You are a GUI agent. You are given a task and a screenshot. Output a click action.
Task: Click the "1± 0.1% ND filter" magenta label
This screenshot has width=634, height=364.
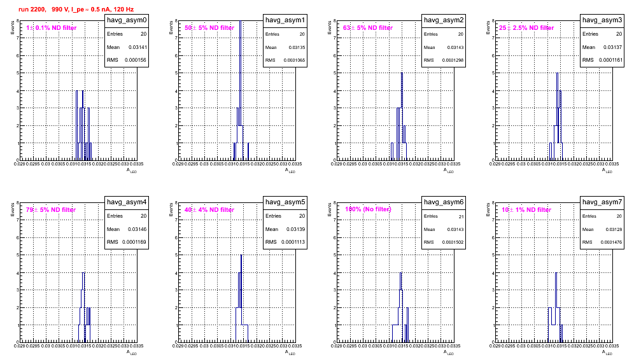[x=52, y=28]
